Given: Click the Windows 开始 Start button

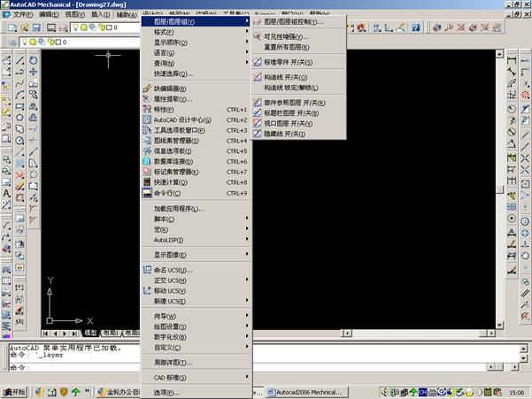Looking at the screenshot, I should 14,392.
